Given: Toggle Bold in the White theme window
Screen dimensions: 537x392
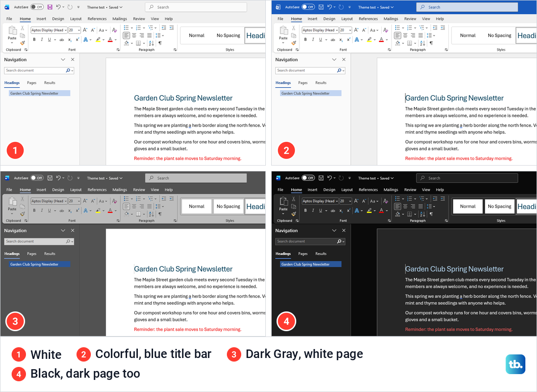Looking at the screenshot, I should pyautogui.click(x=34, y=39).
